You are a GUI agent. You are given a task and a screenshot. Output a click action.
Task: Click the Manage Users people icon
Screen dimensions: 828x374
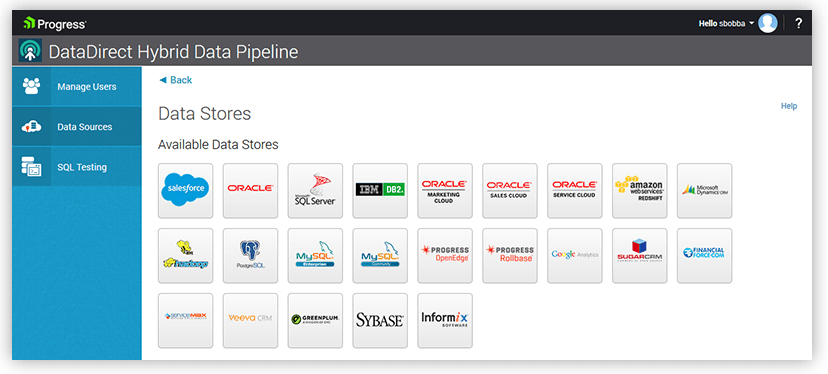(x=32, y=86)
